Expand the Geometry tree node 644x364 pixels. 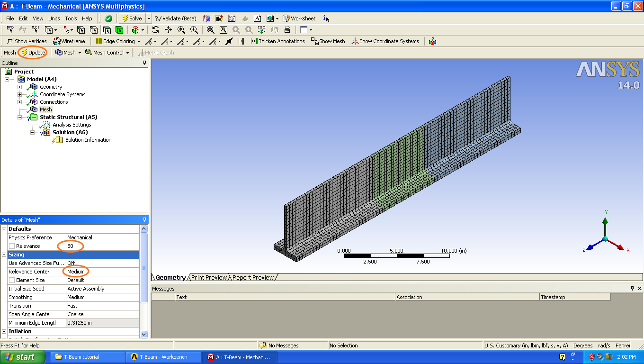pos(19,87)
